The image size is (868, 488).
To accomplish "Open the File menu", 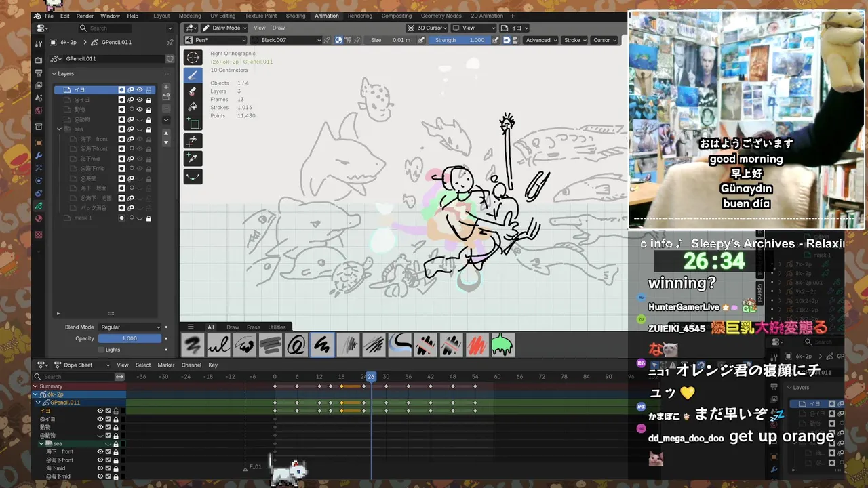I will tap(49, 16).
